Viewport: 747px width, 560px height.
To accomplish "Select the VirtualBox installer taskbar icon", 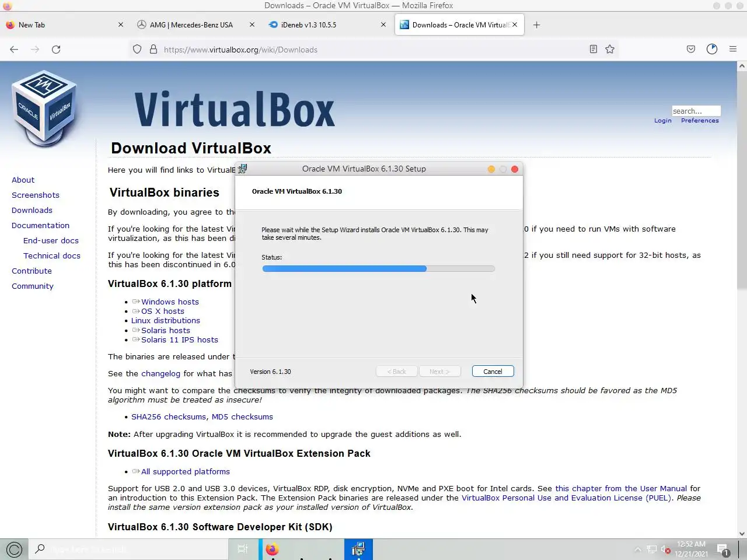I will [x=358, y=549].
